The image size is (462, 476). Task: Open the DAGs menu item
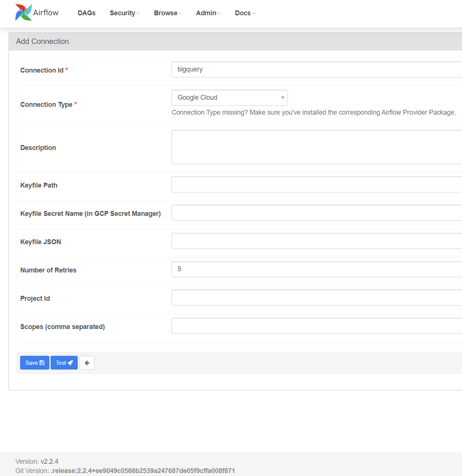pyautogui.click(x=86, y=13)
